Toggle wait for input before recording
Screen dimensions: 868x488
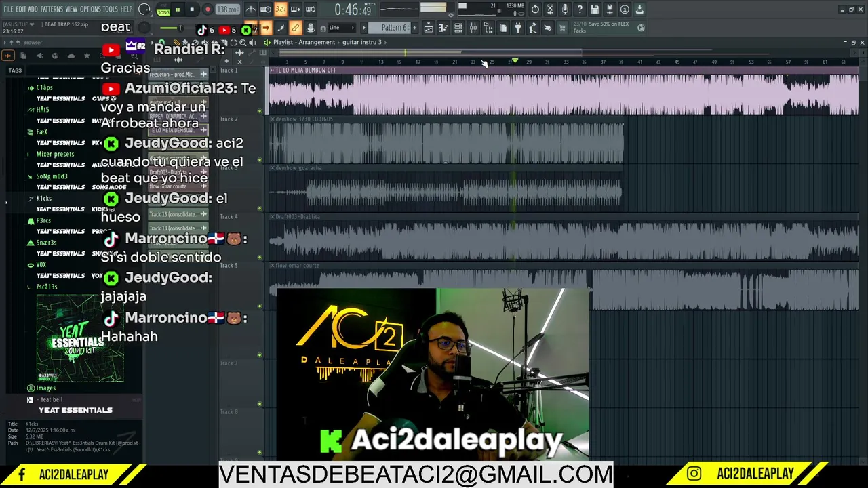pos(266,9)
